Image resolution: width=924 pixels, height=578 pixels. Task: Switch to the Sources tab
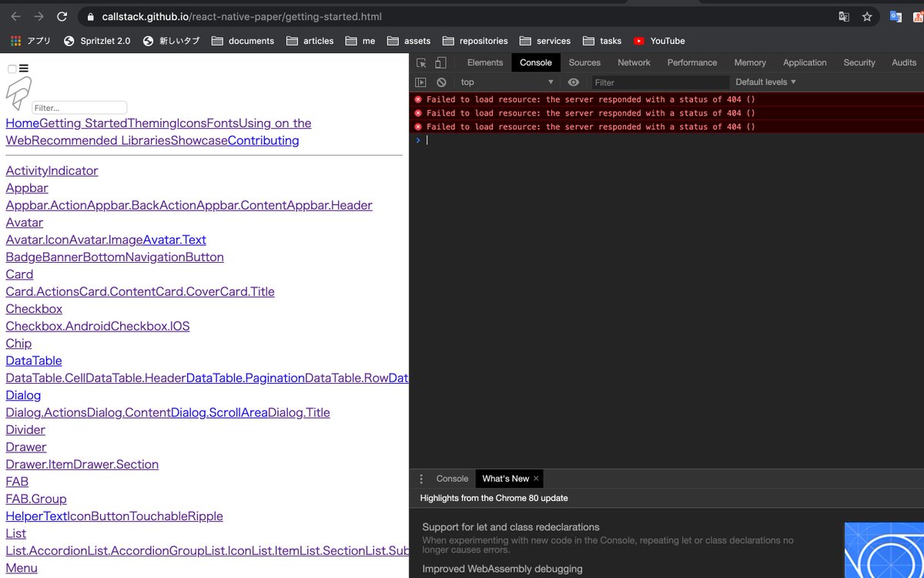(584, 62)
